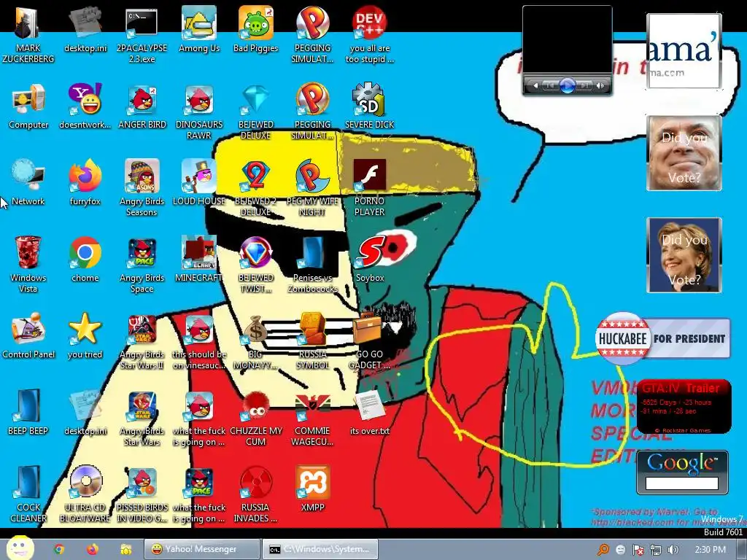Click the smiley Start button
This screenshot has width=747, height=560.
tap(20, 548)
